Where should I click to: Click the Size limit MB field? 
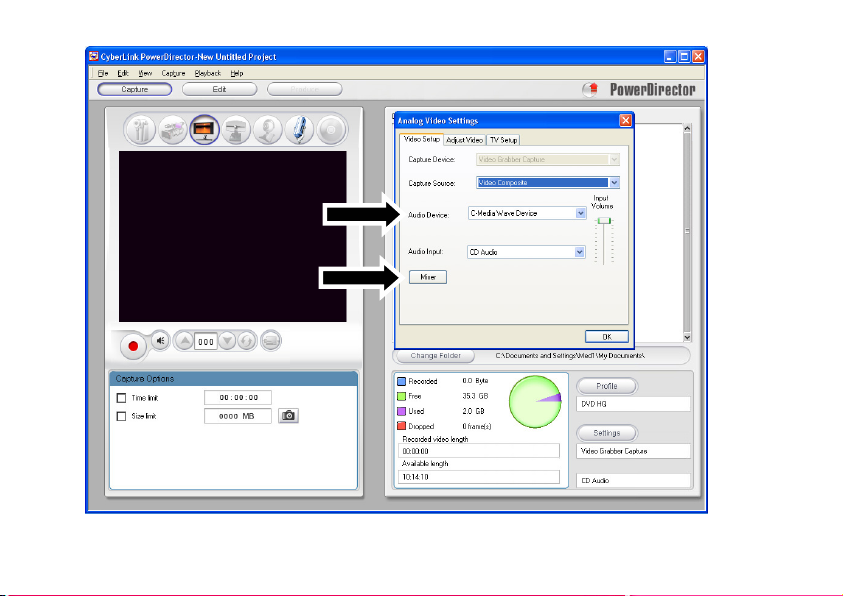click(238, 416)
